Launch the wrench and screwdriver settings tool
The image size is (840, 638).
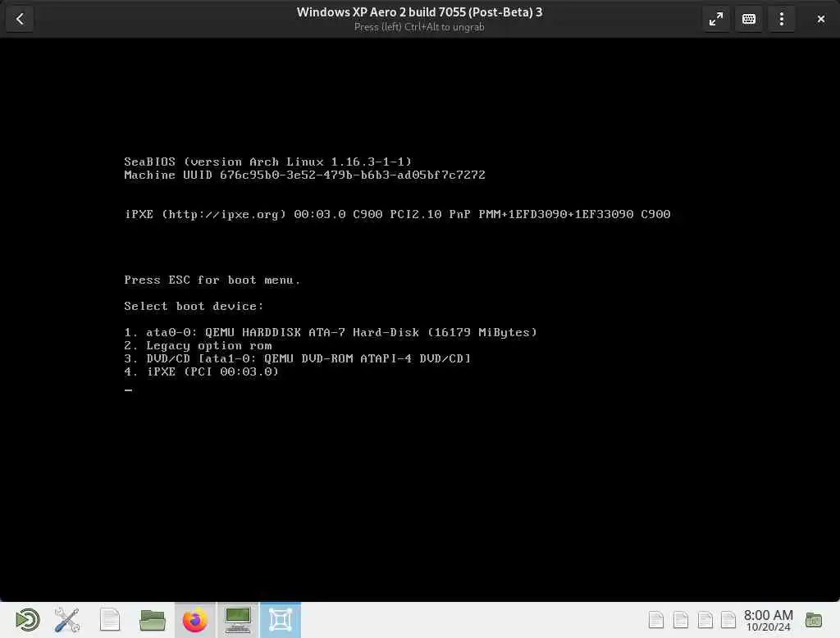(x=67, y=620)
